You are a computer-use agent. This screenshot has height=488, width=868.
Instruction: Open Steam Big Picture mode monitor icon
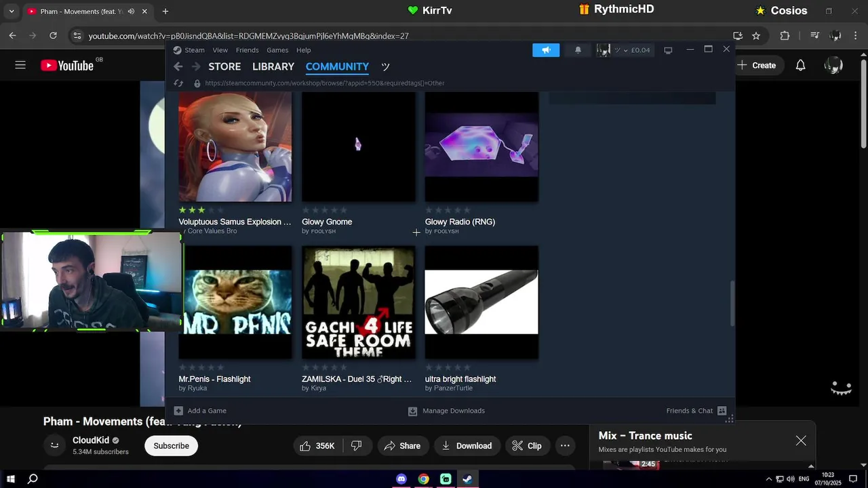668,50
